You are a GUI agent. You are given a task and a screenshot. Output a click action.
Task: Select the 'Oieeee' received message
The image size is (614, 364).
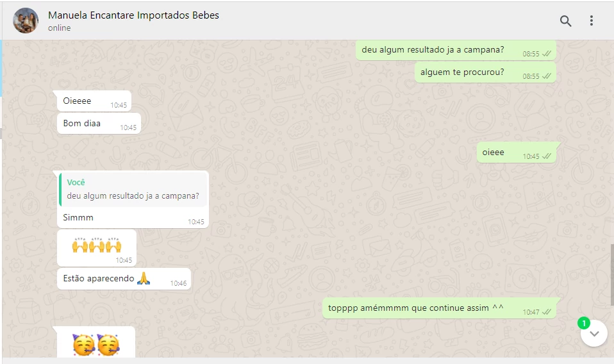pos(94,101)
